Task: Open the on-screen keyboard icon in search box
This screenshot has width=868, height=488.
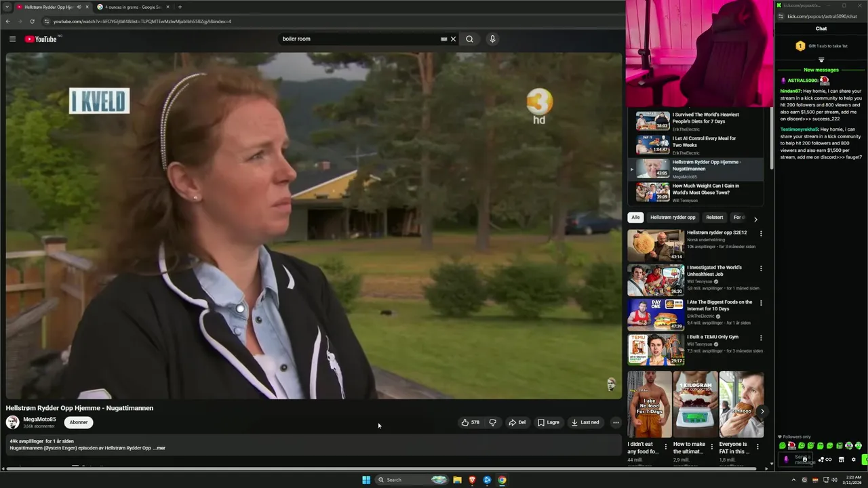Action: [x=443, y=39]
